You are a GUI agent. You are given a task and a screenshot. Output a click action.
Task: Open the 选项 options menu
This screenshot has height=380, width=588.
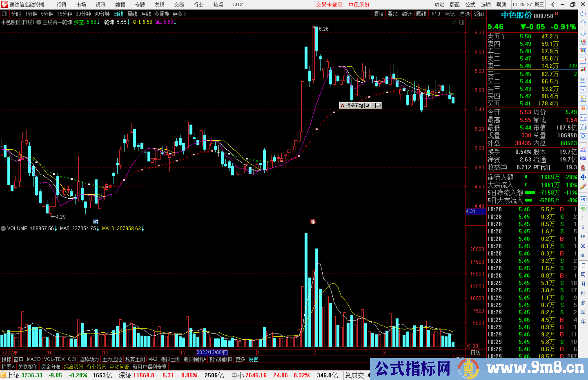[x=486, y=5]
